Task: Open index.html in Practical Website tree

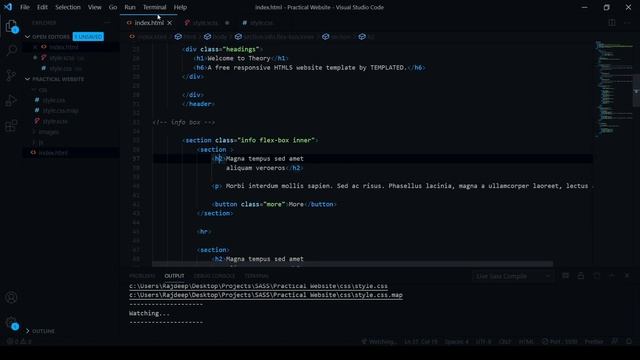Action: click(x=53, y=153)
